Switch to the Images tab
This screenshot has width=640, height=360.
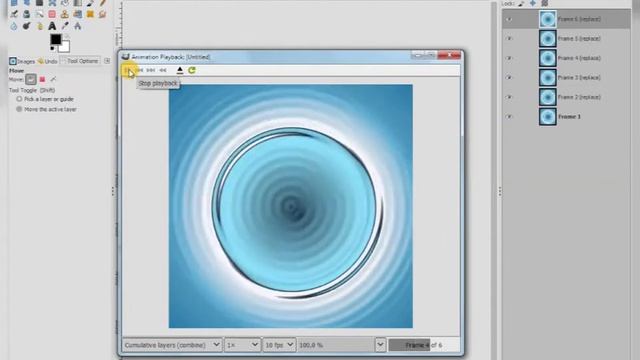(x=22, y=61)
